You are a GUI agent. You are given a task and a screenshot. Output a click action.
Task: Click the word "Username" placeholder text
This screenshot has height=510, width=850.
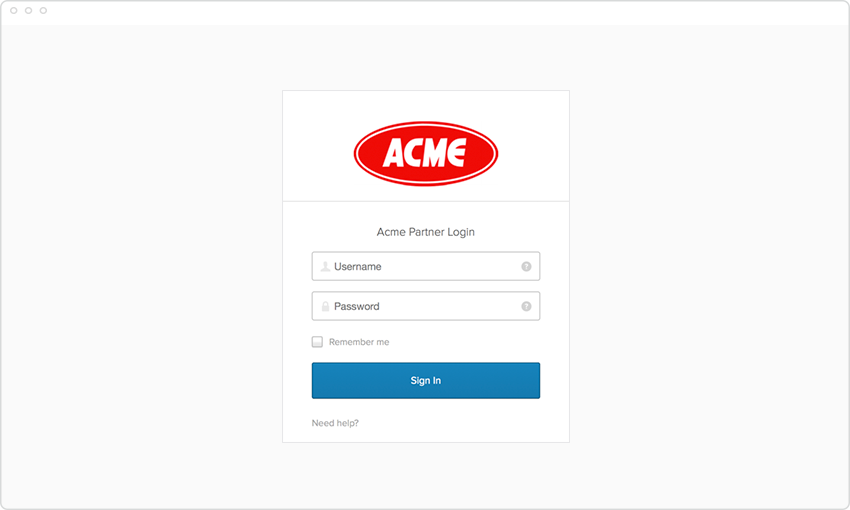(358, 266)
